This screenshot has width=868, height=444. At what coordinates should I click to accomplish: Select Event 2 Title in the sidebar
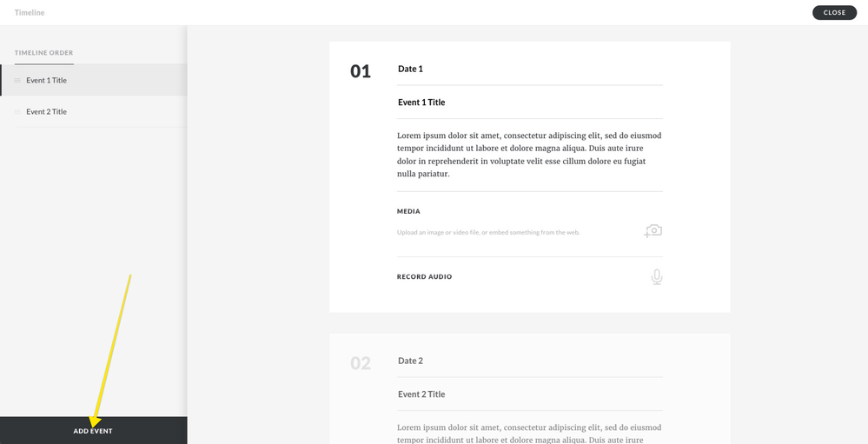click(x=47, y=112)
